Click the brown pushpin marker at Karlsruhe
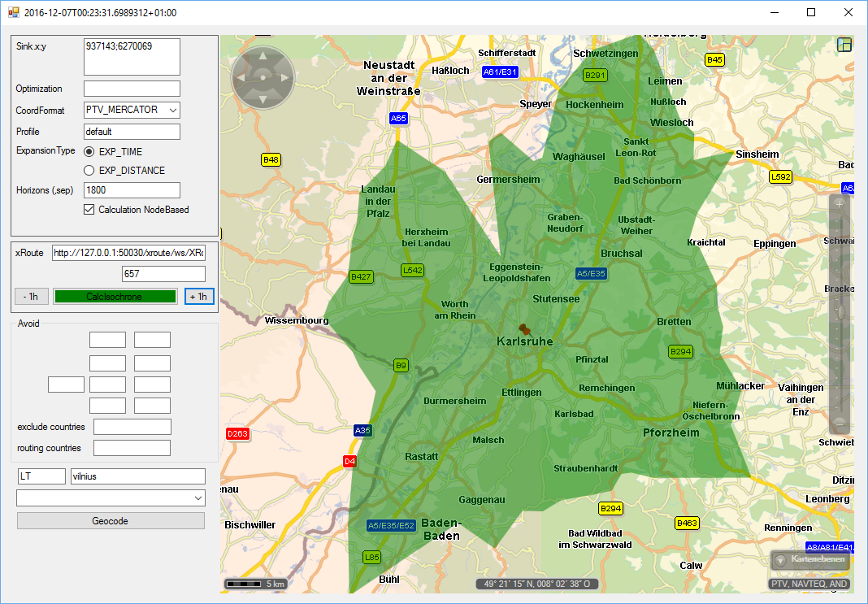Image resolution: width=868 pixels, height=604 pixels. coord(525,329)
